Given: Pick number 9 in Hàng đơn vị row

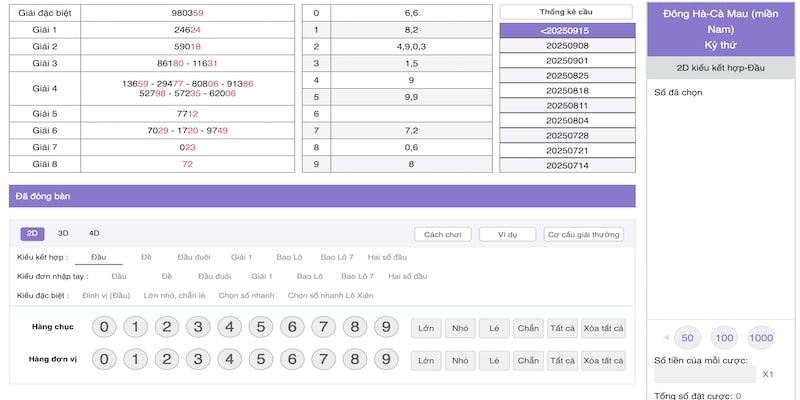Looking at the screenshot, I should point(385,359).
